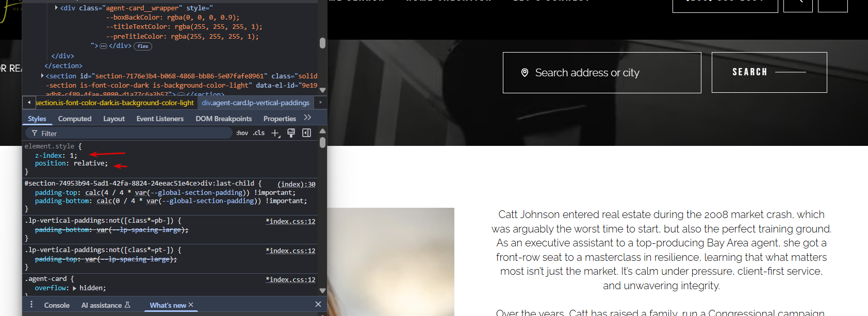Expand the overflow shorthand triangle
Viewport: 868px width, 316px height.
pyautogui.click(x=75, y=288)
